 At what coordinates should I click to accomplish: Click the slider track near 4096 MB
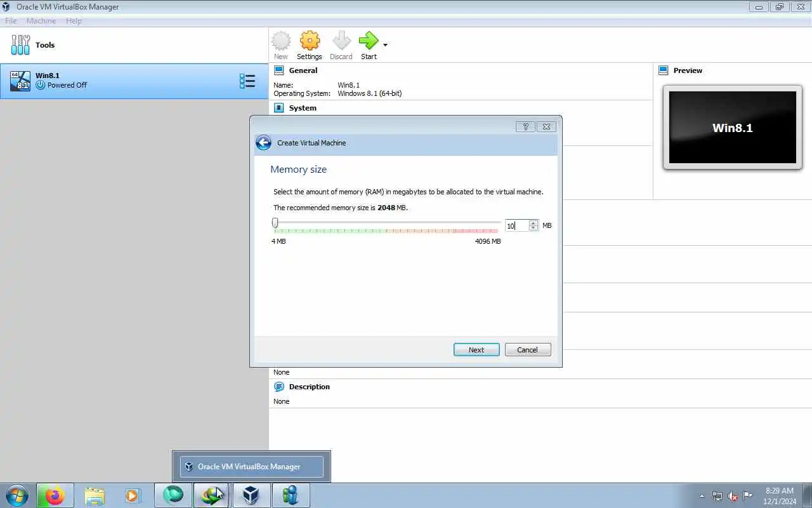(497, 223)
